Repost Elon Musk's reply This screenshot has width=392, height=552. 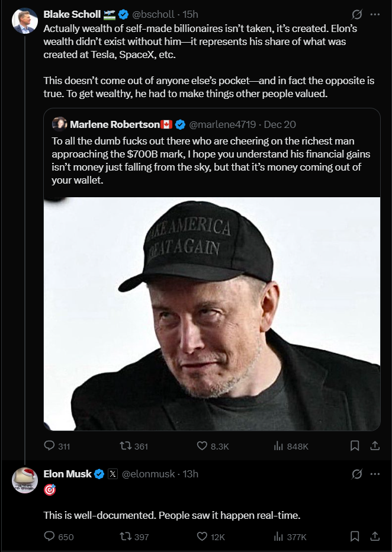(125, 537)
